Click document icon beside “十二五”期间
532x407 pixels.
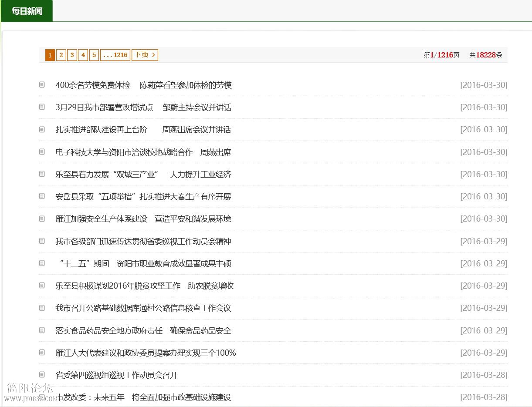[42, 263]
